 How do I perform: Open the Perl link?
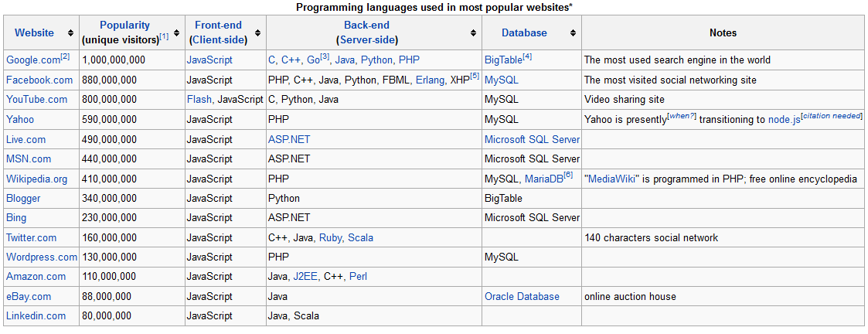[x=358, y=276]
